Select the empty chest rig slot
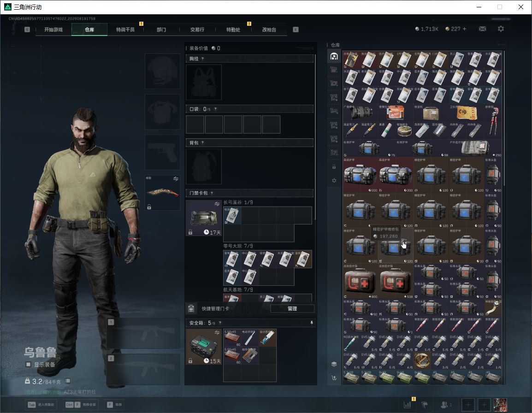Image resolution: width=532 pixels, height=413 pixels. pos(204,82)
